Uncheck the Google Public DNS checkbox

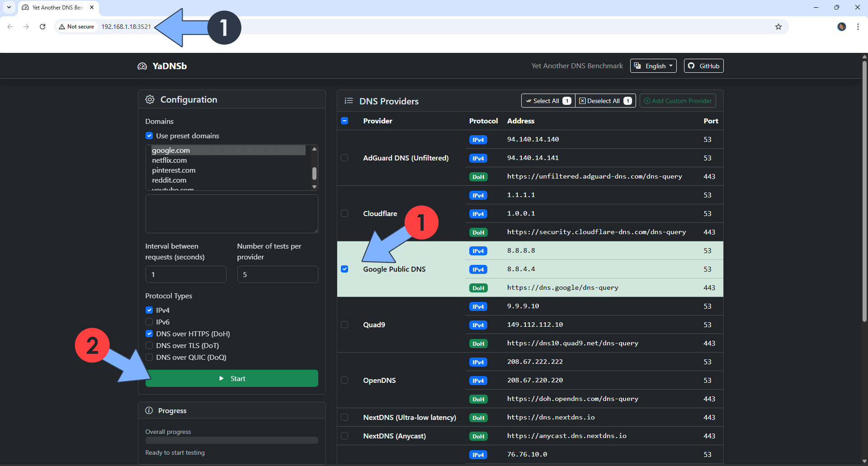344,269
